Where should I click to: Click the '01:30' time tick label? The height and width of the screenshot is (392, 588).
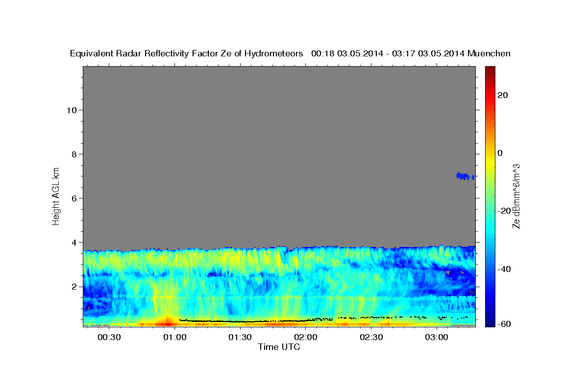pyautogui.click(x=240, y=338)
